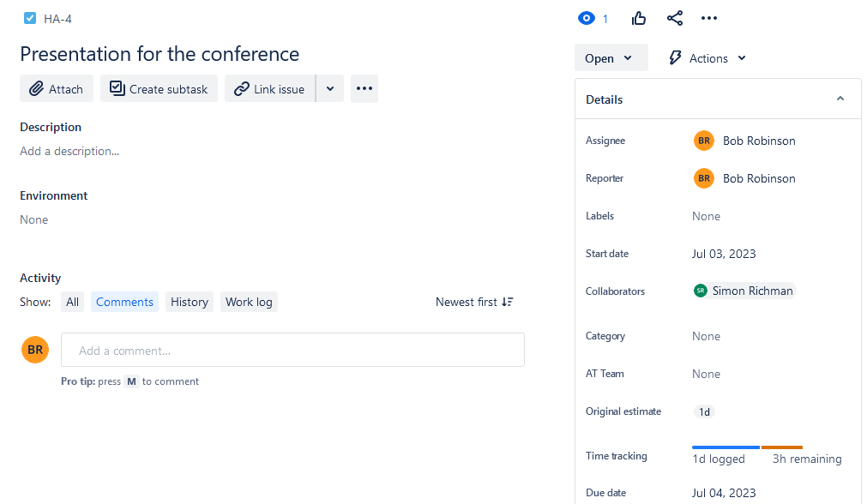The image size is (867, 504).
Task: Click the Add a comment field
Action: pos(292,349)
